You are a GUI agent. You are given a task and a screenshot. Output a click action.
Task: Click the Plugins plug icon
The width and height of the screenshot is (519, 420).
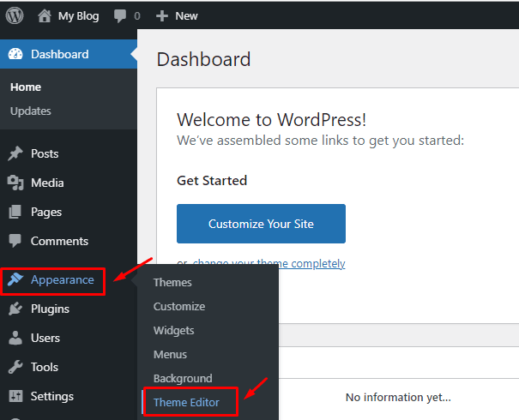(x=15, y=309)
